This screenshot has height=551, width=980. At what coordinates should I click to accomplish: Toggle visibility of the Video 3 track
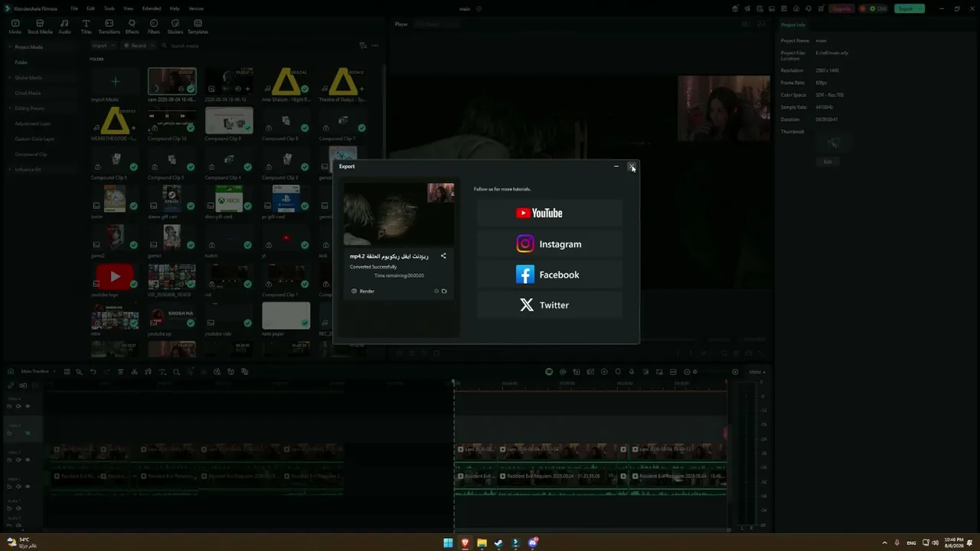point(28,433)
